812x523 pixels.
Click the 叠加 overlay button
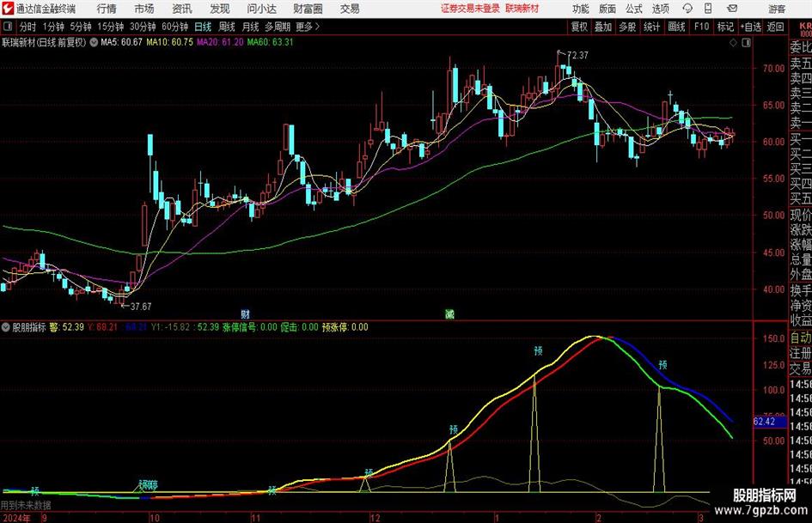[603, 27]
